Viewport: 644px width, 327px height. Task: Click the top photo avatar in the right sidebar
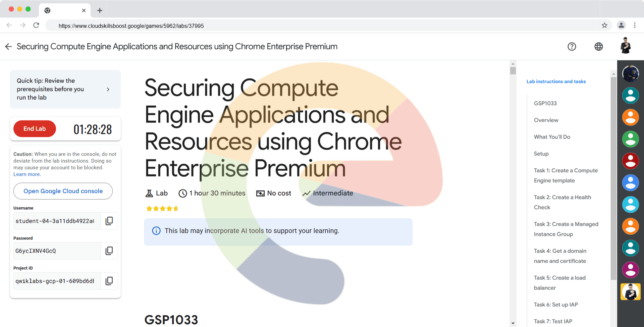pyautogui.click(x=631, y=73)
